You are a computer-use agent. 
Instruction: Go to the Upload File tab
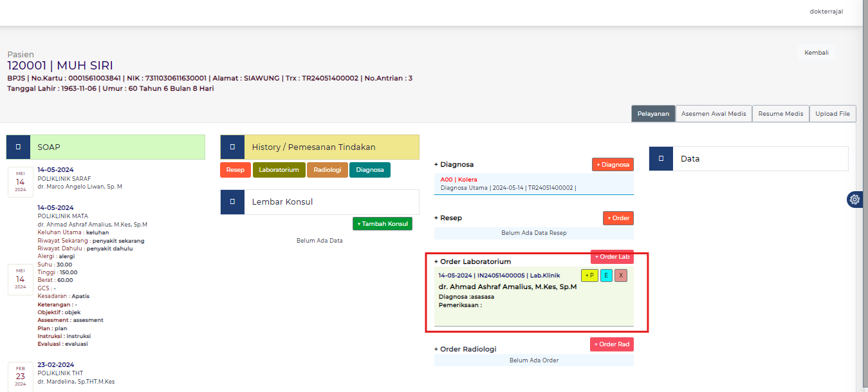[833, 114]
